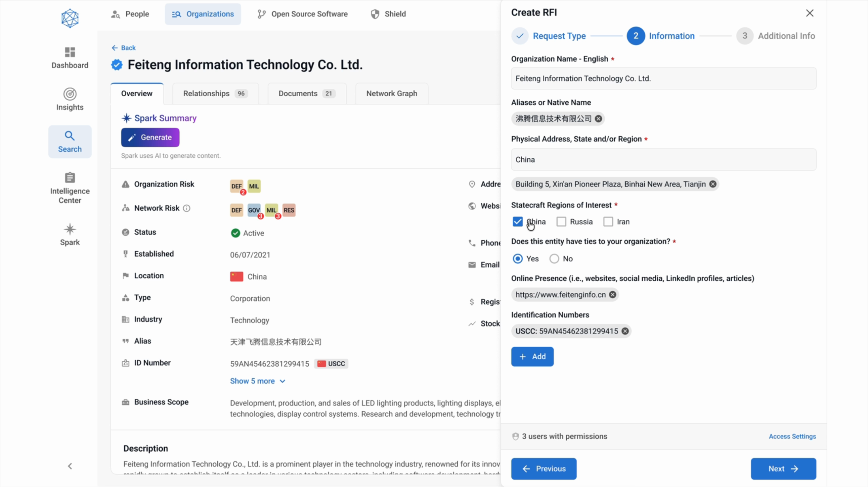This screenshot has width=868, height=487.
Task: Select Search in the sidebar
Action: tap(70, 142)
